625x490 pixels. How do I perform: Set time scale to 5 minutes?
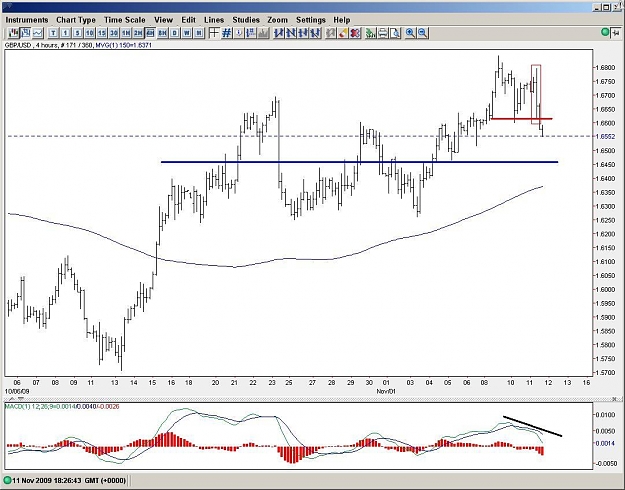(x=77, y=33)
